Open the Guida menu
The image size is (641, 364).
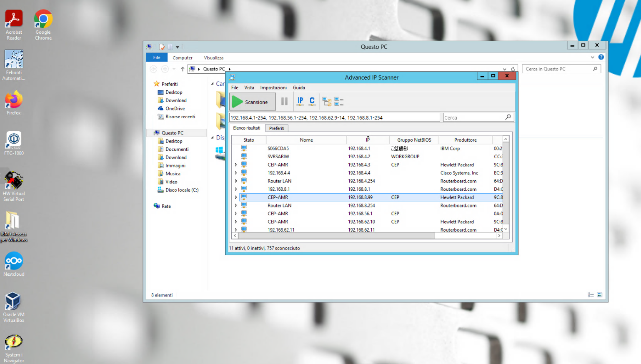(x=299, y=88)
